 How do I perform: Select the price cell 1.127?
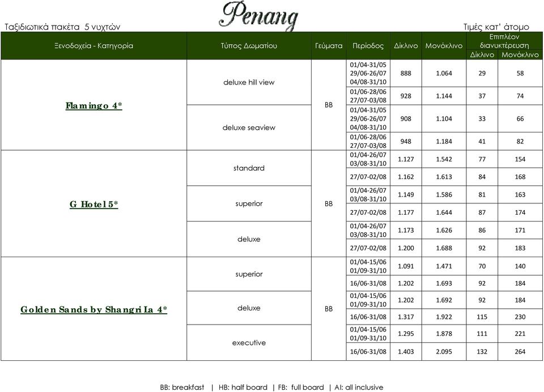(x=406, y=159)
